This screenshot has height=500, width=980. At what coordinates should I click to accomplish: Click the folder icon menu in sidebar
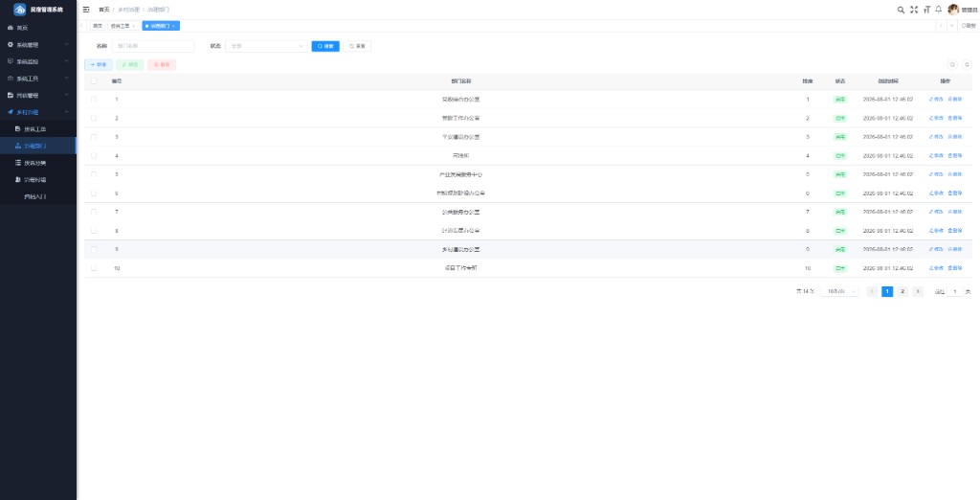click(x=10, y=95)
